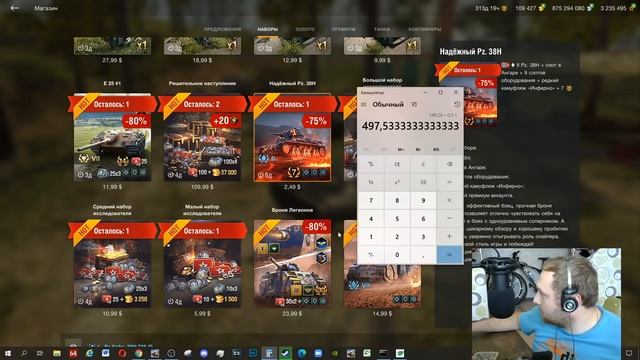The image size is (640, 360).
Task: Click the gold balance 109 427 at top
Action: [x=529, y=8]
